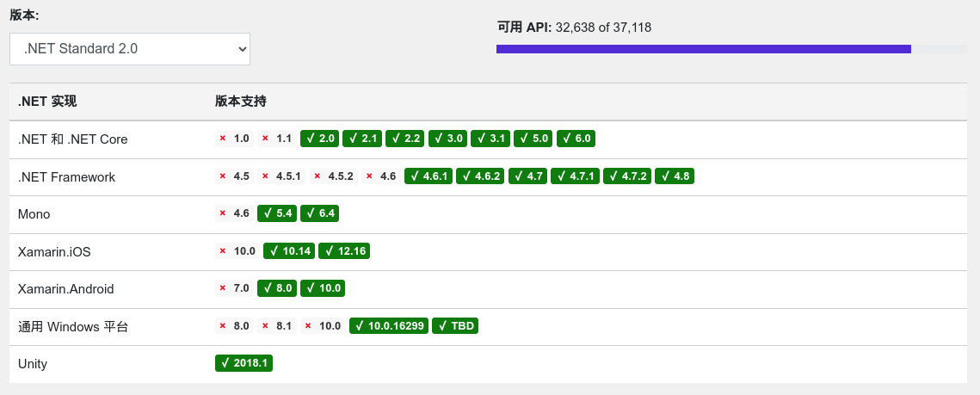Open the .NET Standard version dropdown
980x395 pixels.
click(130, 49)
